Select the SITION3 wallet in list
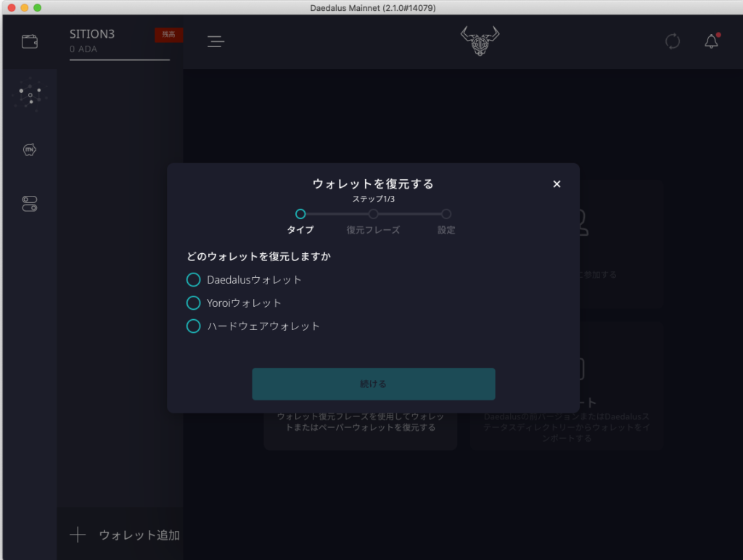Image resolution: width=743 pixels, height=560 pixels. [x=109, y=41]
